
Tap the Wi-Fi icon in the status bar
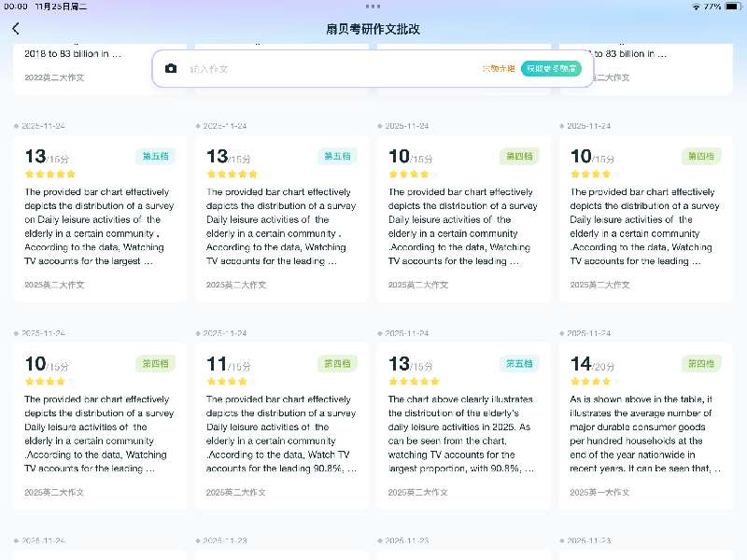pyautogui.click(x=696, y=6)
